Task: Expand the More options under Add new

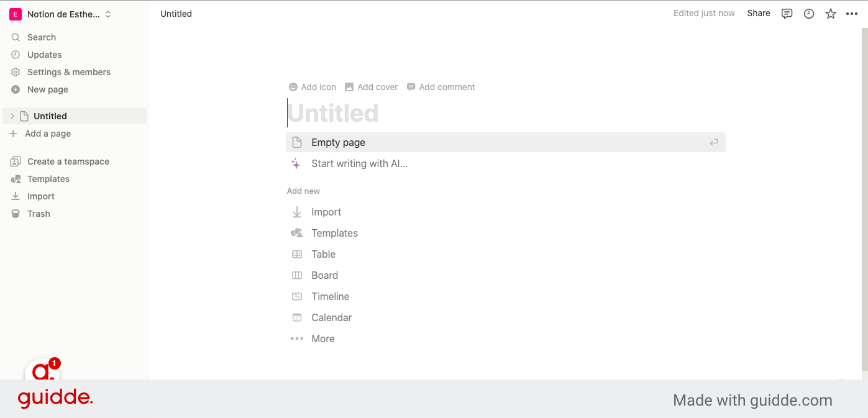Action: (x=322, y=338)
